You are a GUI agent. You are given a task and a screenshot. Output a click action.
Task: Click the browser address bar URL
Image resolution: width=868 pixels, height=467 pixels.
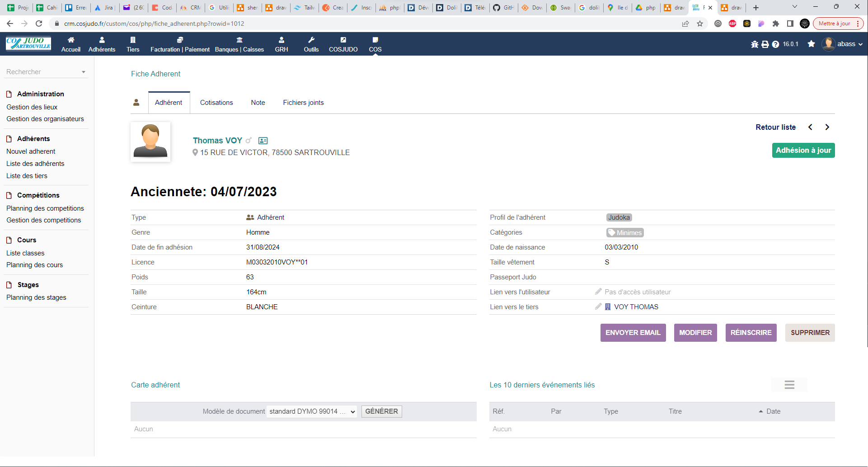pos(154,24)
